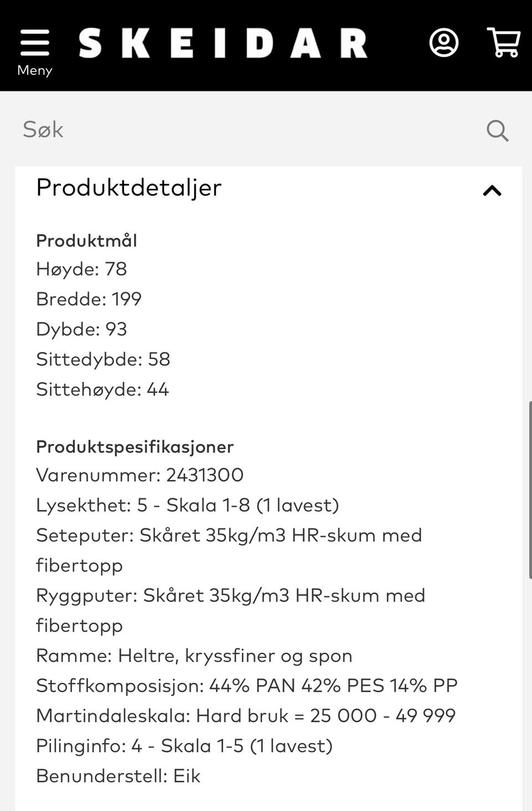532x811 pixels.
Task: Click the Produktmål heading
Action: coord(86,241)
